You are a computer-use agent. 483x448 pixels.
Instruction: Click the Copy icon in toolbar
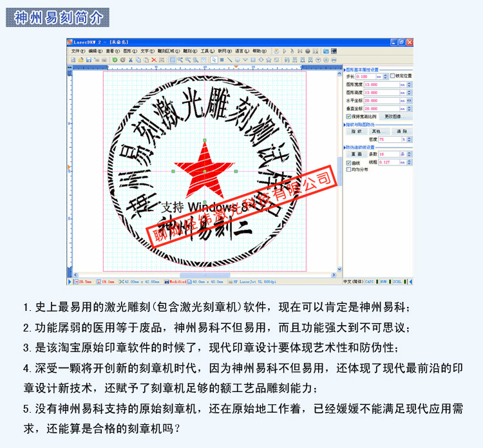click(x=138, y=60)
